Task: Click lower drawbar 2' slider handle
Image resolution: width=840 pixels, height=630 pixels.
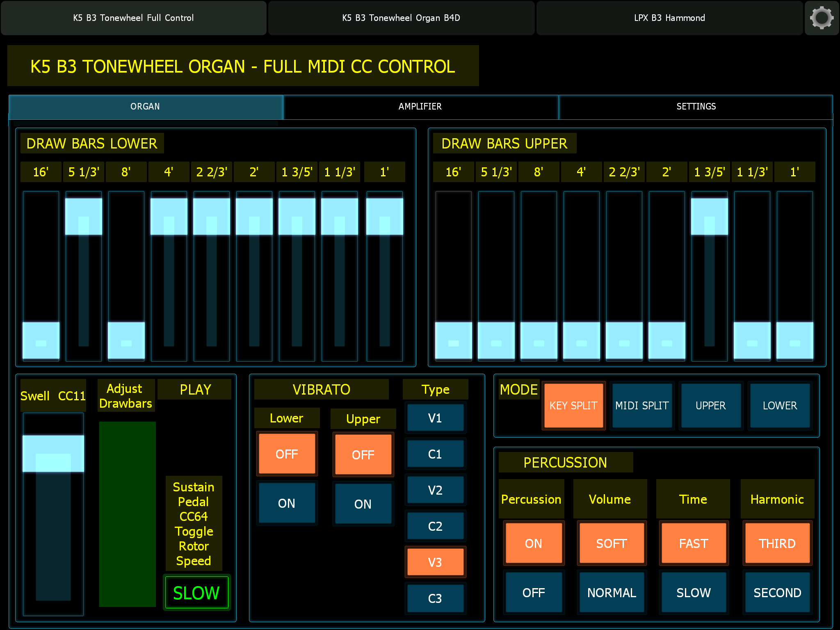Action: pos(254,217)
